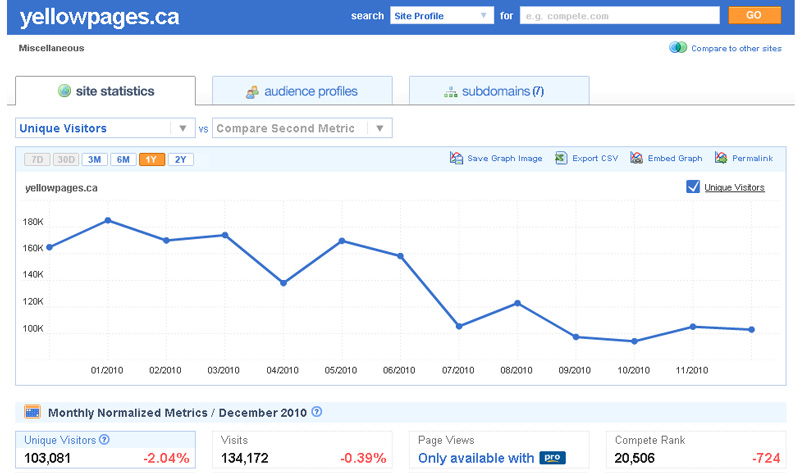Open the subdomains (7) tab

[499, 91]
